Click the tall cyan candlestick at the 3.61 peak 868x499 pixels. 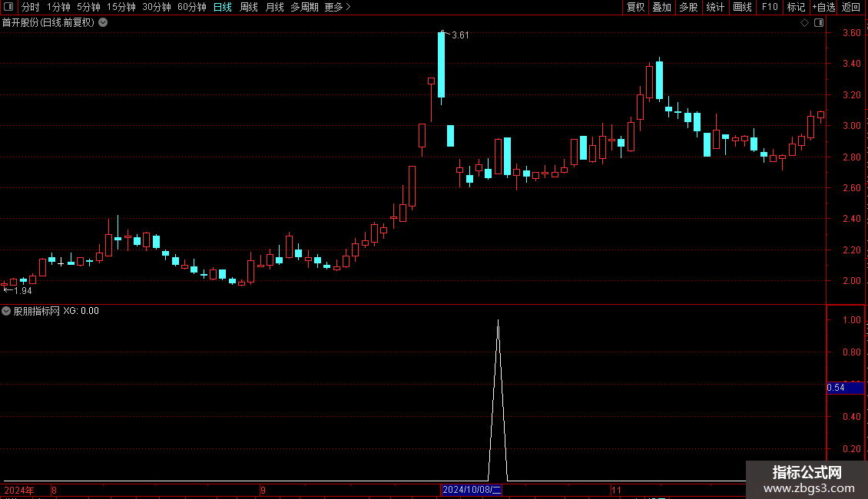point(441,64)
